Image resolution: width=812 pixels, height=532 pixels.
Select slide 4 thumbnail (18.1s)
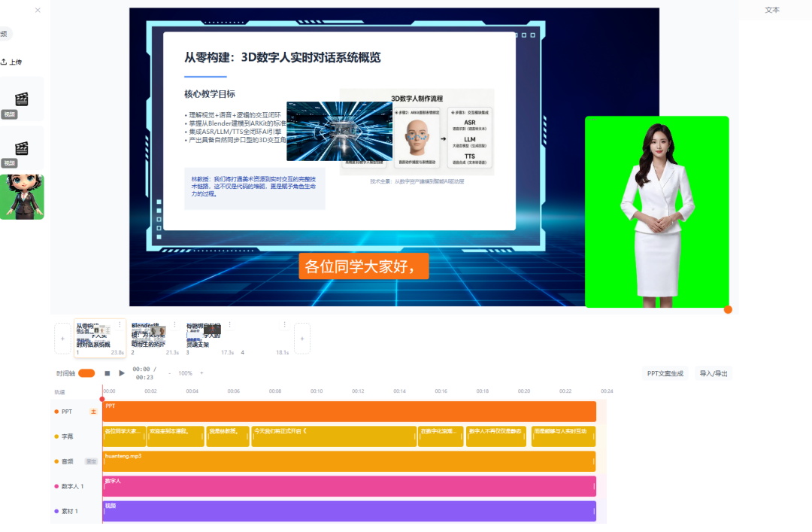(x=264, y=338)
